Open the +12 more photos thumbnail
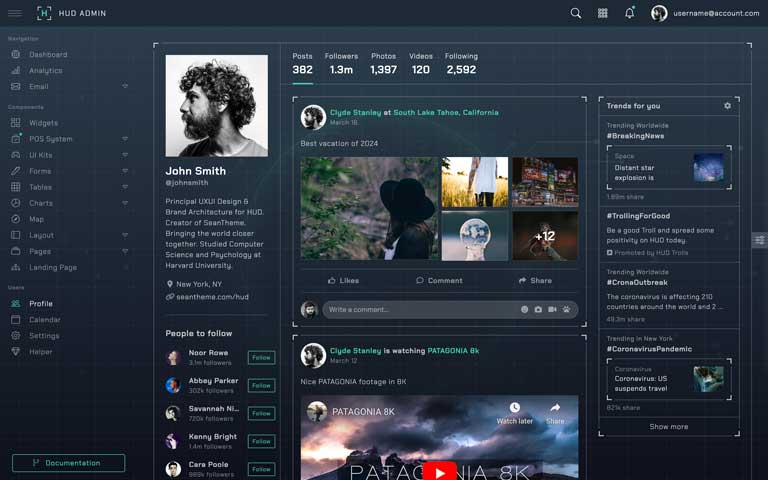 pos(544,236)
